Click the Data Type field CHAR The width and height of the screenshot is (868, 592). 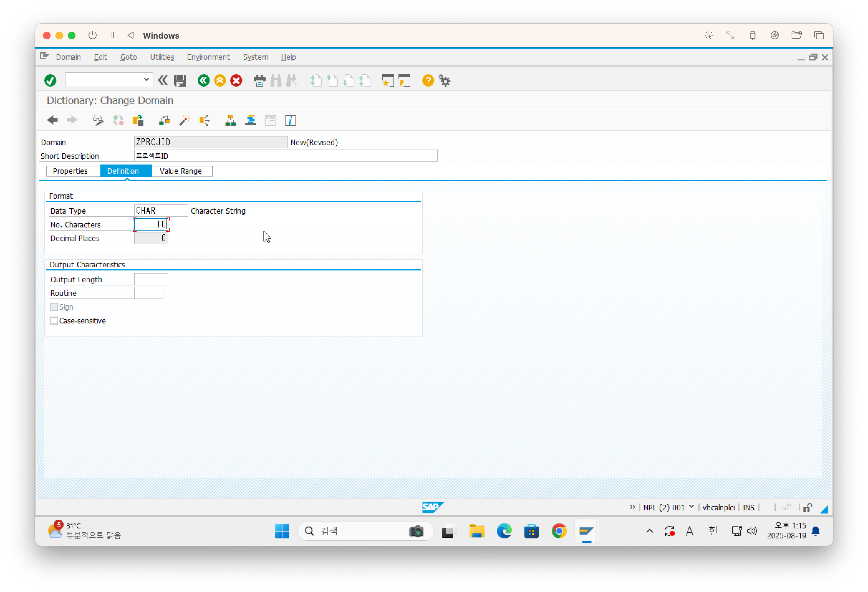(161, 211)
